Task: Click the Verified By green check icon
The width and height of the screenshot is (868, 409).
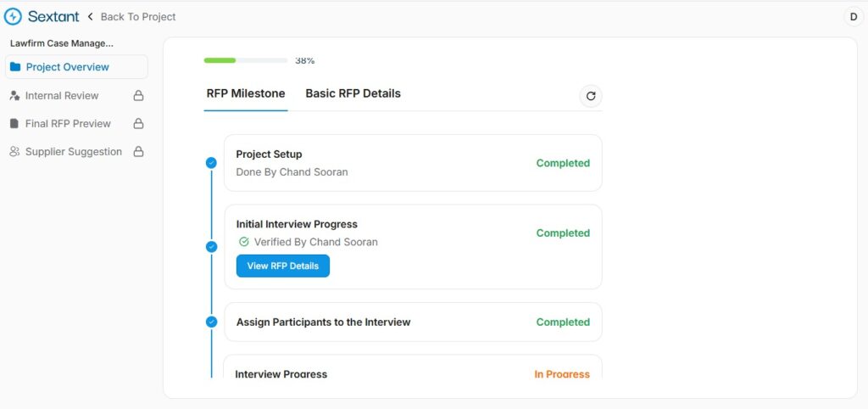Action: click(244, 242)
